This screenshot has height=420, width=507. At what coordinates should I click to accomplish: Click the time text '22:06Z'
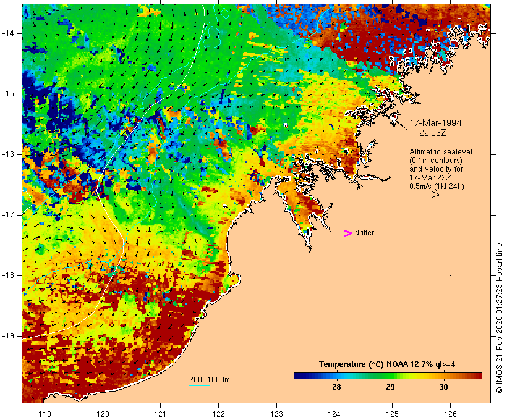tap(433, 133)
